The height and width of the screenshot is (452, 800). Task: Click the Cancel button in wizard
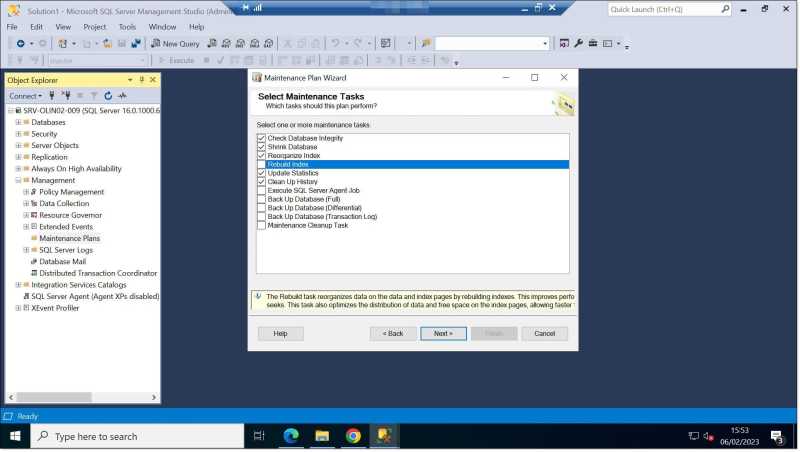pyautogui.click(x=544, y=334)
